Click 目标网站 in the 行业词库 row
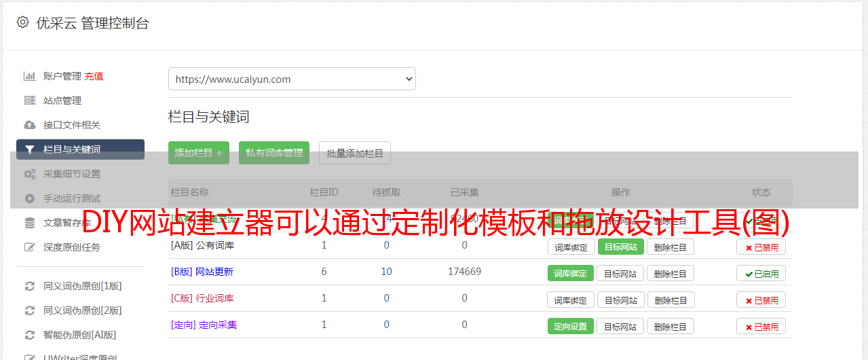Screen dimensions: 868x360 [620, 300]
